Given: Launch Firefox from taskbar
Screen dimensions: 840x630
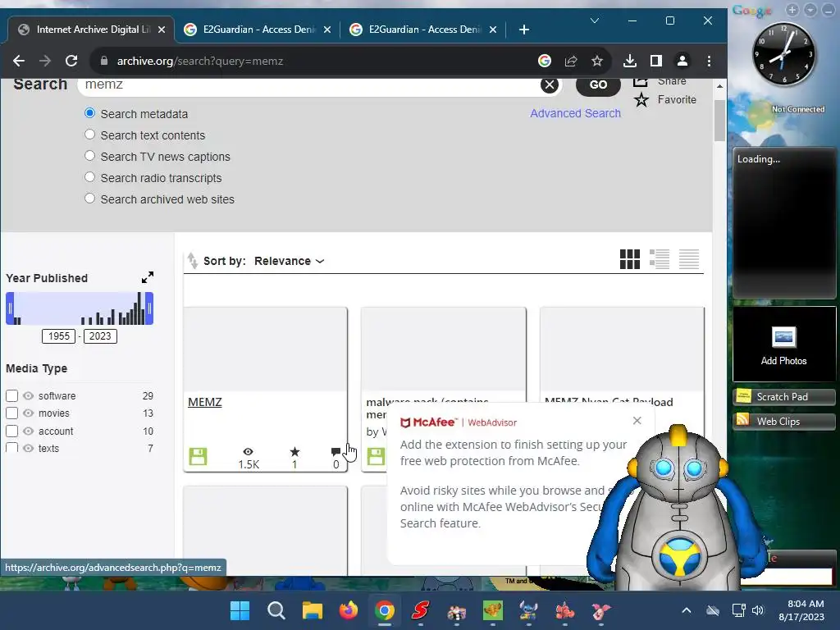Looking at the screenshot, I should pos(348,610).
